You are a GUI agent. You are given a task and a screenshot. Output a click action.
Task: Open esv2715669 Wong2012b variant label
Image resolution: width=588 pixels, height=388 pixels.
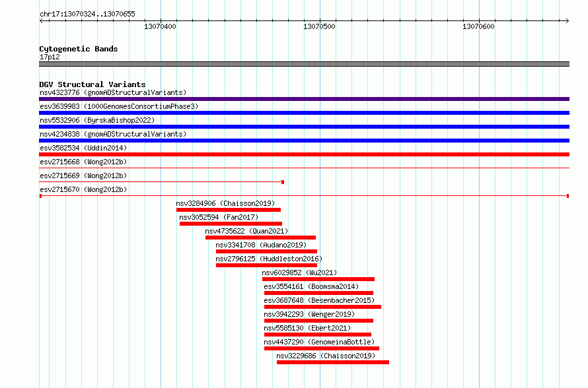(83, 176)
